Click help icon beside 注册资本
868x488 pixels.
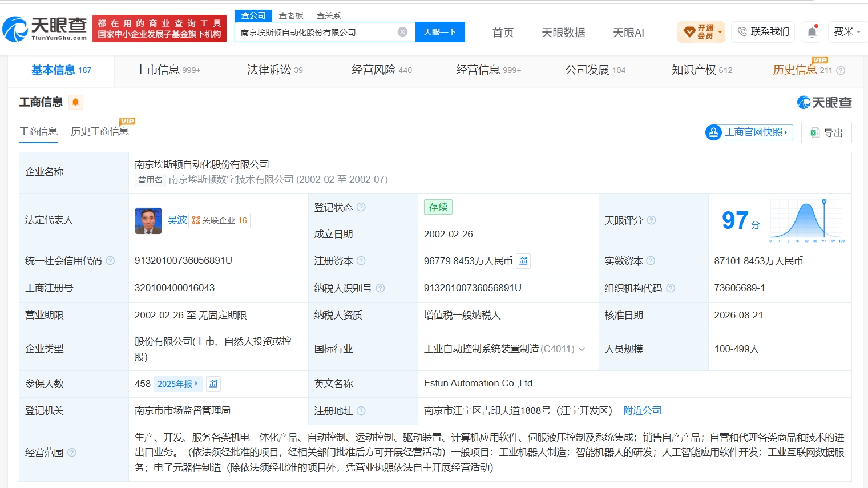(361, 261)
